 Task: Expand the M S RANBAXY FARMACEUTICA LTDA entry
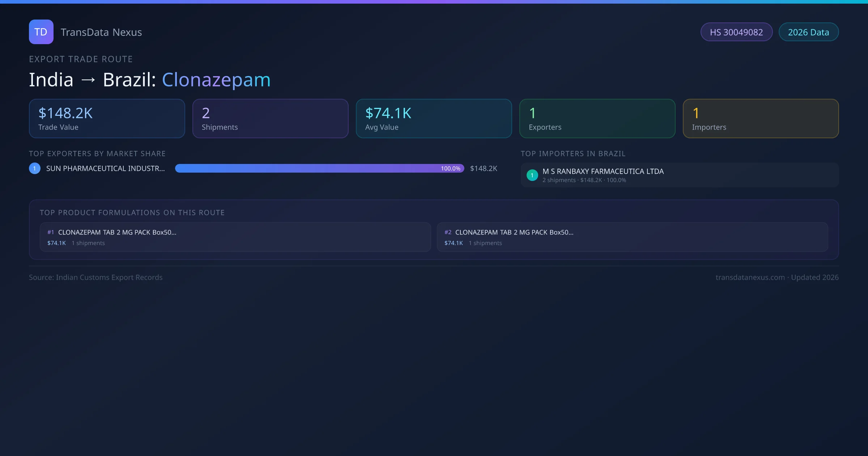click(603, 171)
